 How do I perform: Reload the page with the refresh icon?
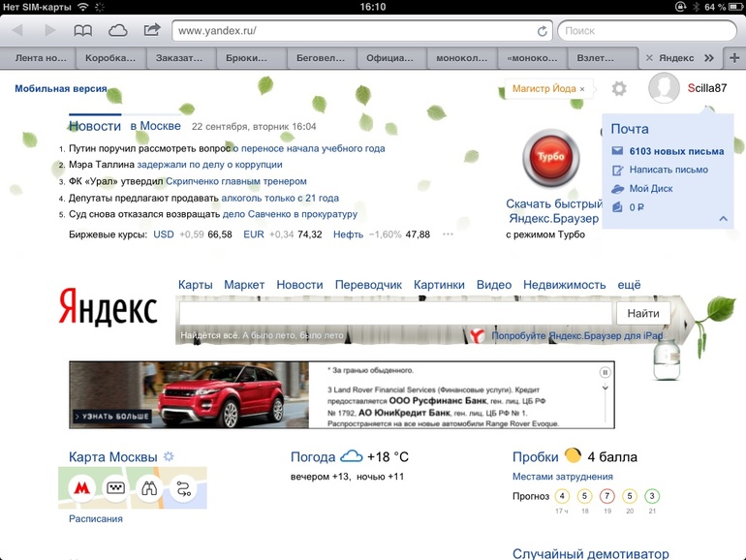pos(543,31)
